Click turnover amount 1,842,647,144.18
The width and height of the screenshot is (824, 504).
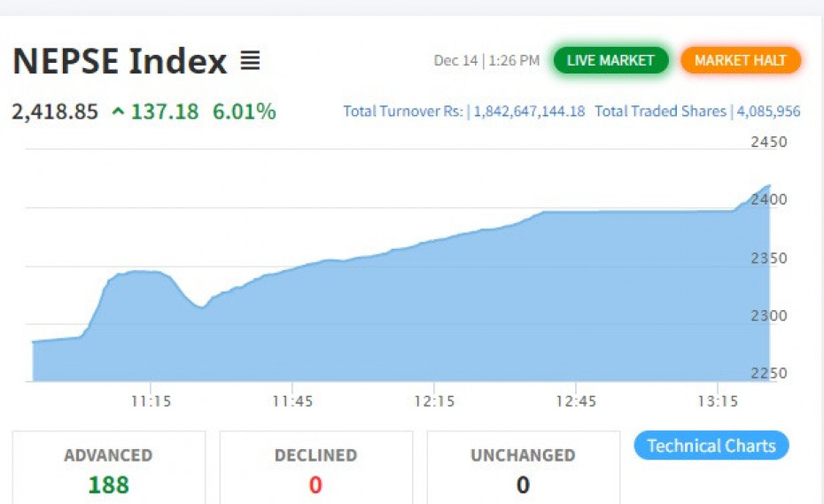click(x=529, y=112)
